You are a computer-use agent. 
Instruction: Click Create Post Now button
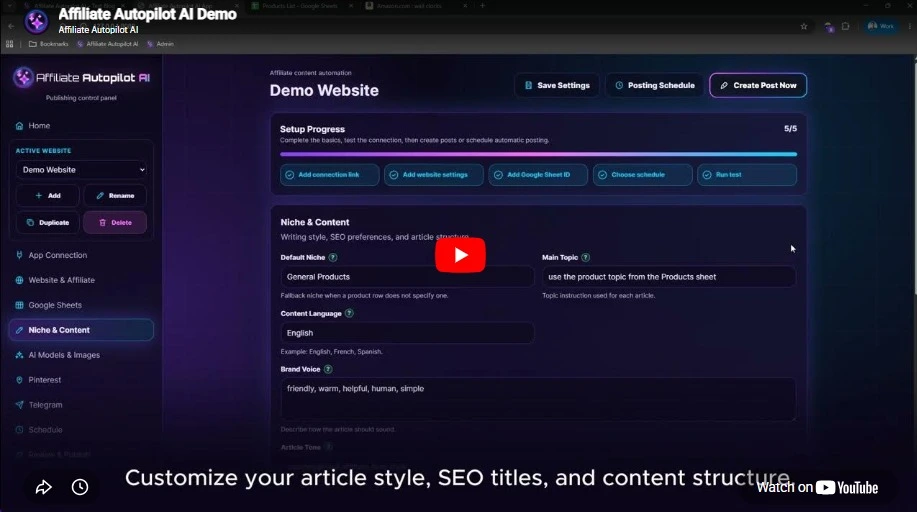[x=758, y=85]
